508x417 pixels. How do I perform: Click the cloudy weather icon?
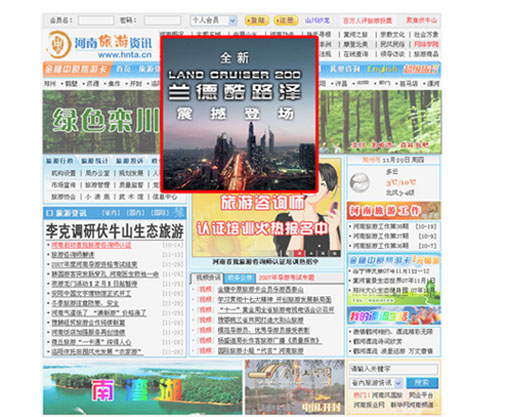pyautogui.click(x=359, y=183)
